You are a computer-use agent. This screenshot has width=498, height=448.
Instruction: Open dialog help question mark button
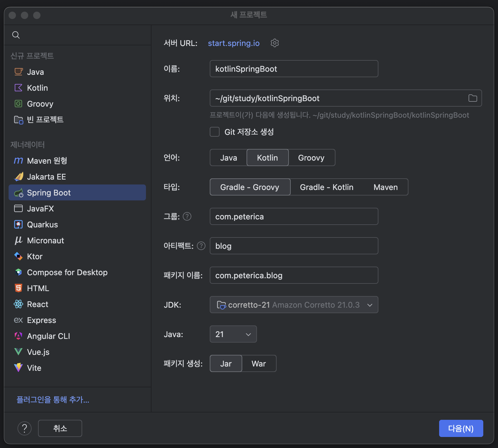tap(25, 428)
